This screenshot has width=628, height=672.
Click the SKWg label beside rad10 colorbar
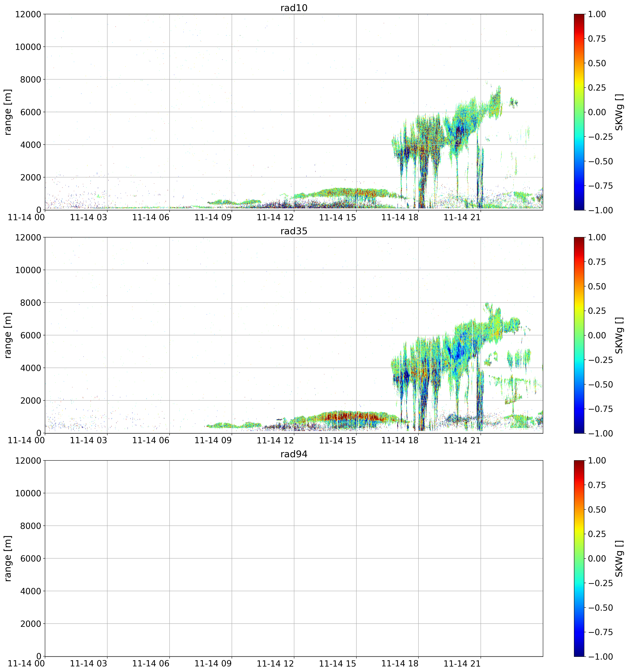(619, 112)
